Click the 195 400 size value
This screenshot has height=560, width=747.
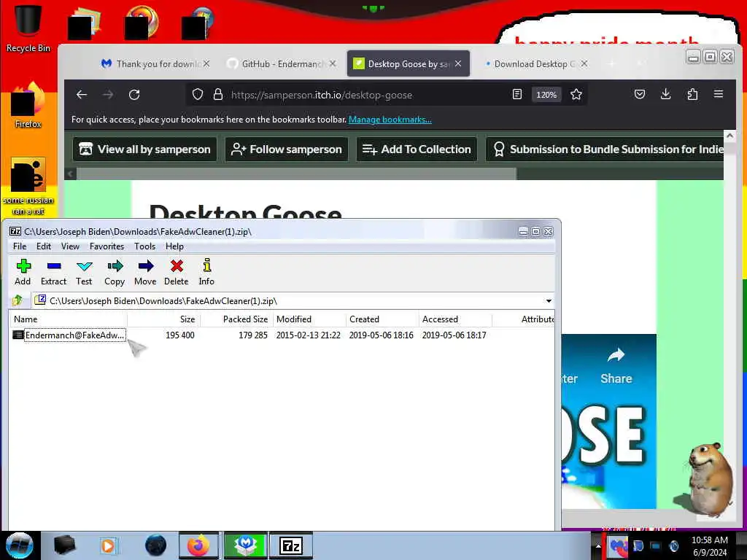click(180, 335)
